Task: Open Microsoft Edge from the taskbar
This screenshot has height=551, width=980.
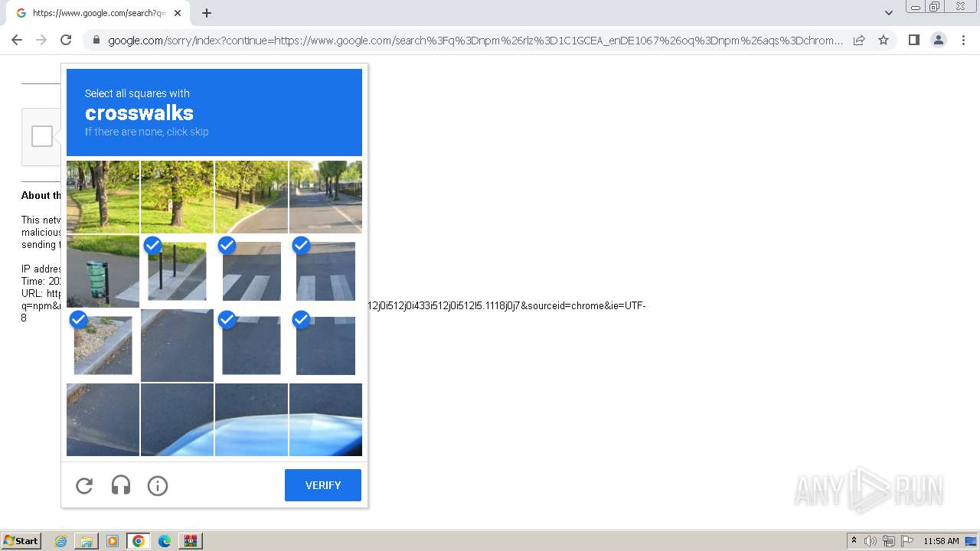Action: point(165,541)
